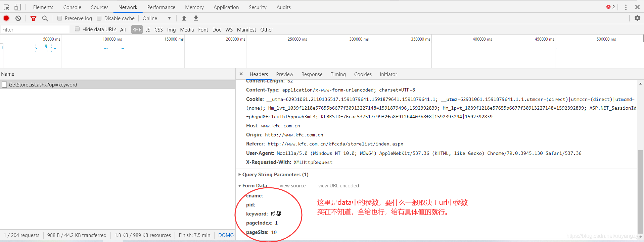The image size is (644, 242).
Task: Focus the Filter text field
Action: point(35,29)
